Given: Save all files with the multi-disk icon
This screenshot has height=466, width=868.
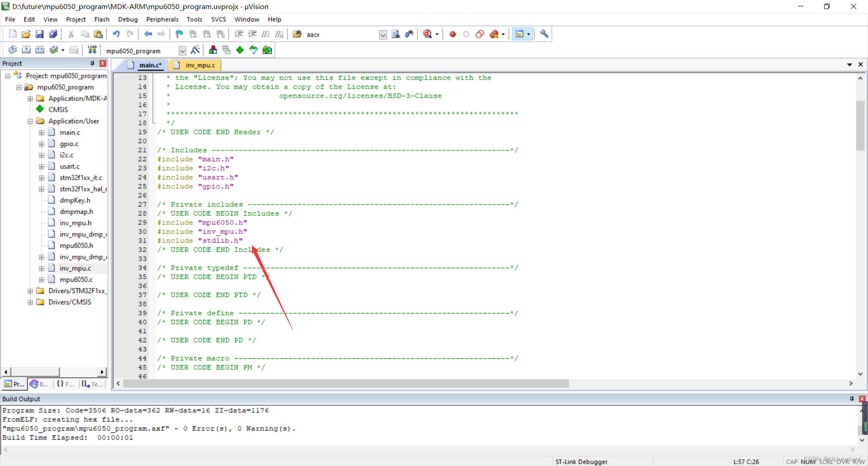Looking at the screenshot, I should tap(53, 34).
